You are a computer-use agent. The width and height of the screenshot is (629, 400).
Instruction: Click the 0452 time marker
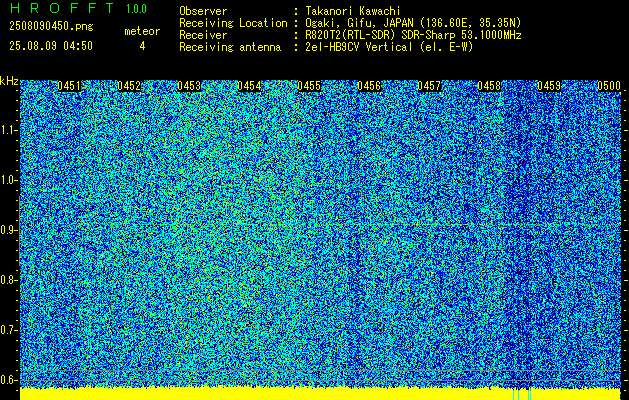pyautogui.click(x=129, y=86)
